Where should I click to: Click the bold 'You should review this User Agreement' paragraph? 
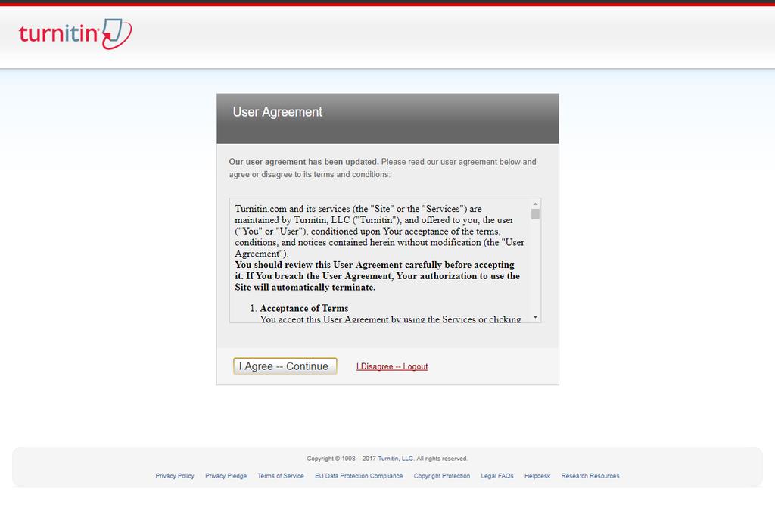pyautogui.click(x=377, y=276)
